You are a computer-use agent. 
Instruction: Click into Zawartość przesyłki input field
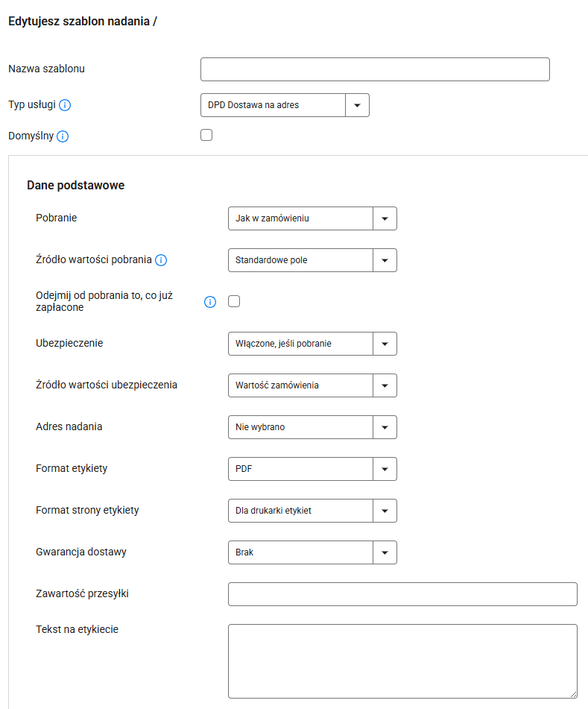(x=402, y=594)
